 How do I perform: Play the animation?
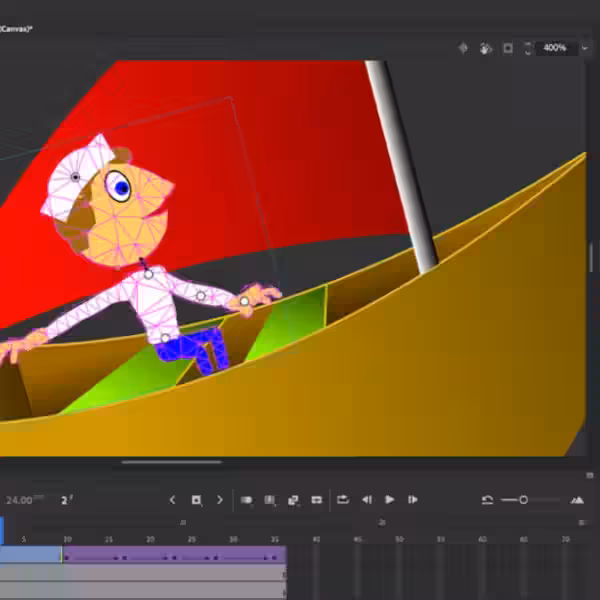[x=390, y=500]
